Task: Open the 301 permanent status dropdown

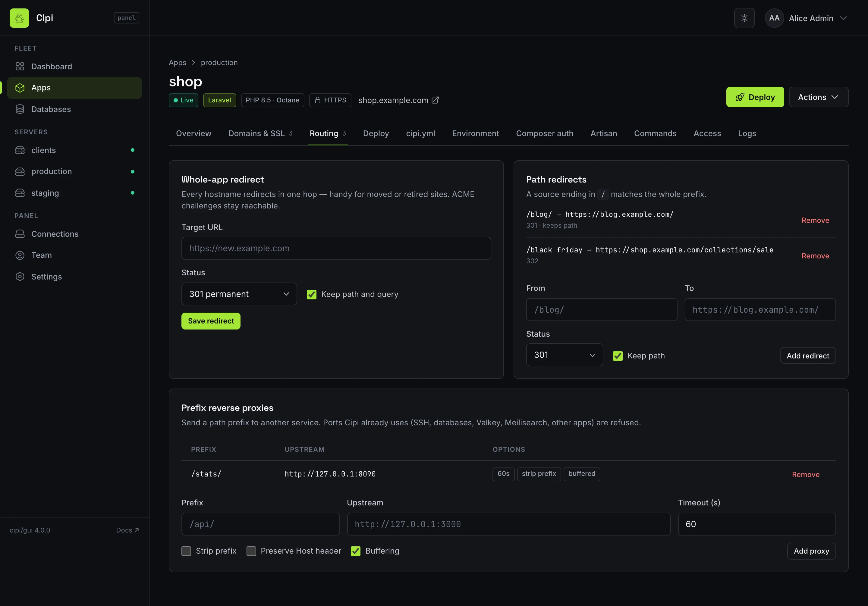Action: [x=239, y=294]
